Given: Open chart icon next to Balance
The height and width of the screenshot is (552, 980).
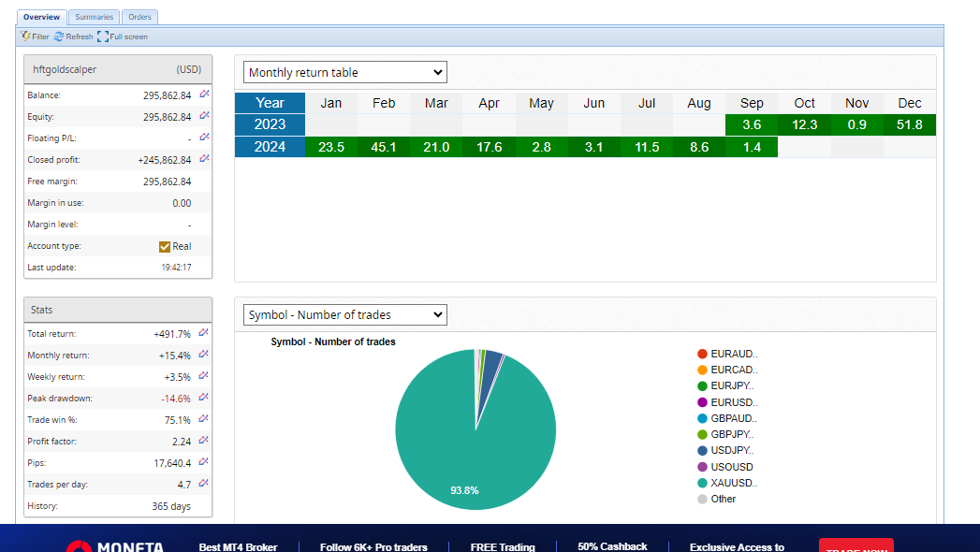Looking at the screenshot, I should tap(204, 94).
